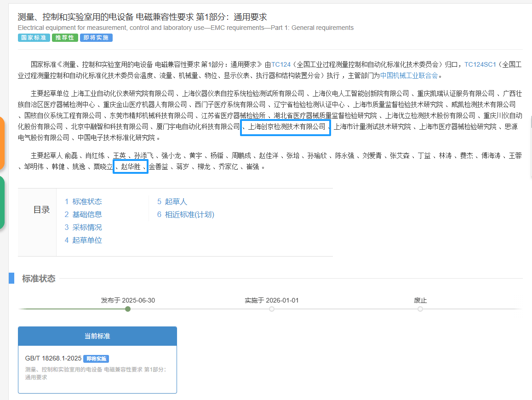Click the green 发布于 2025-06-30 timeline dot
This screenshot has height=400, width=532.
(128, 309)
